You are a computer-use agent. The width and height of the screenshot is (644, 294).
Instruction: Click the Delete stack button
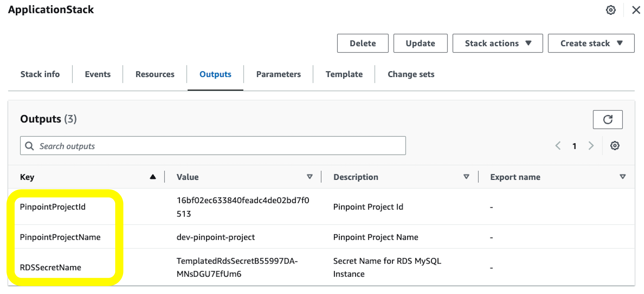click(x=363, y=43)
